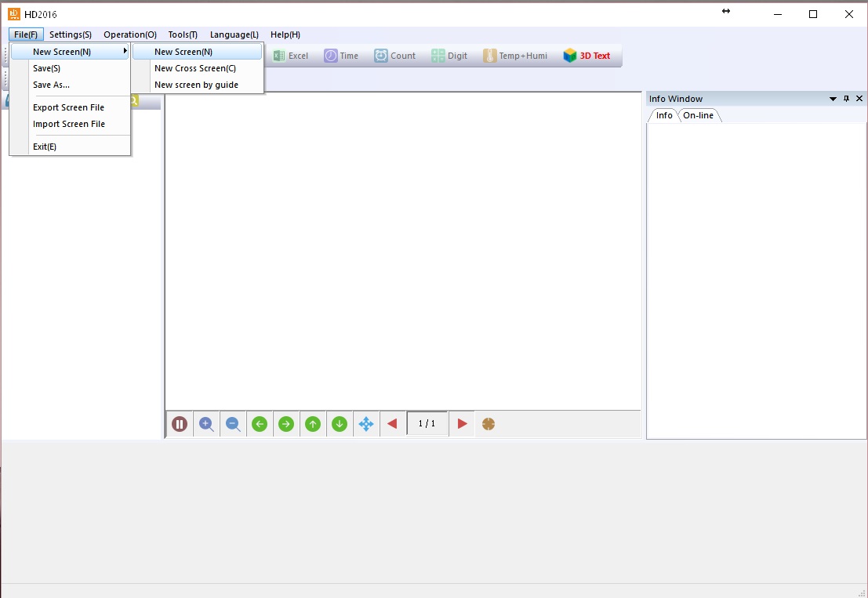Screen dimensions: 868x598
Task: Insert a Temp+Humi element
Action: [515, 56]
